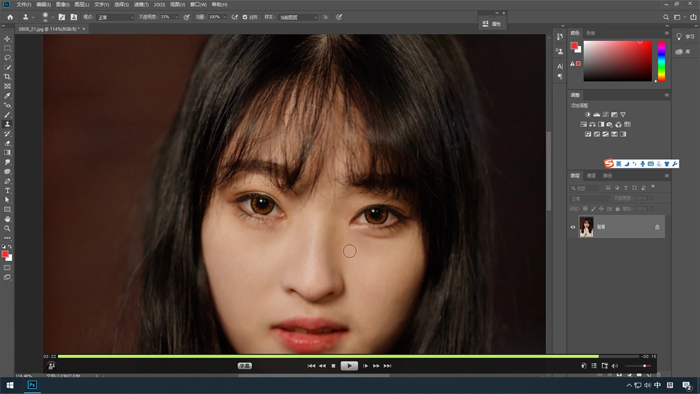Viewport: 700px width, 394px height.
Task: Open the Learn panel button
Action: click(x=685, y=37)
